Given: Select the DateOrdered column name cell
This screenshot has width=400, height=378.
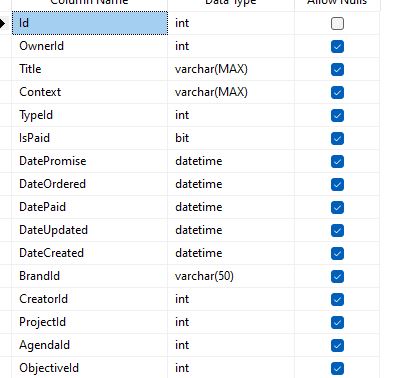Looking at the screenshot, I should tap(90, 184).
